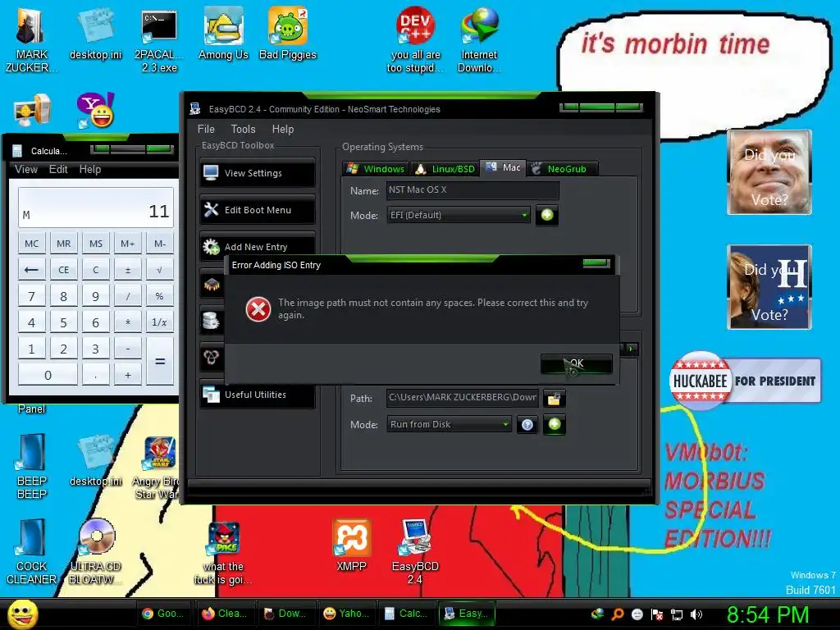Open Useful Utilities in EasyBCD
Image resolution: width=840 pixels, height=630 pixels.
pyautogui.click(x=257, y=395)
